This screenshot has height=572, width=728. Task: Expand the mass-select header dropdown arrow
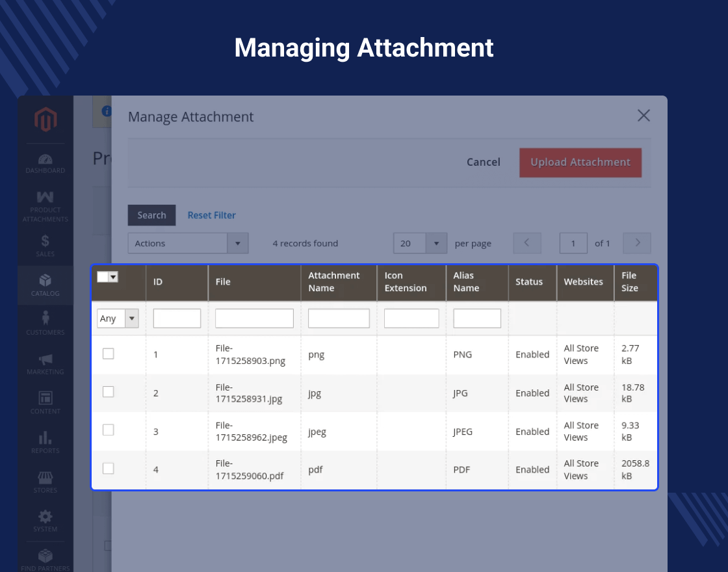pyautogui.click(x=113, y=277)
